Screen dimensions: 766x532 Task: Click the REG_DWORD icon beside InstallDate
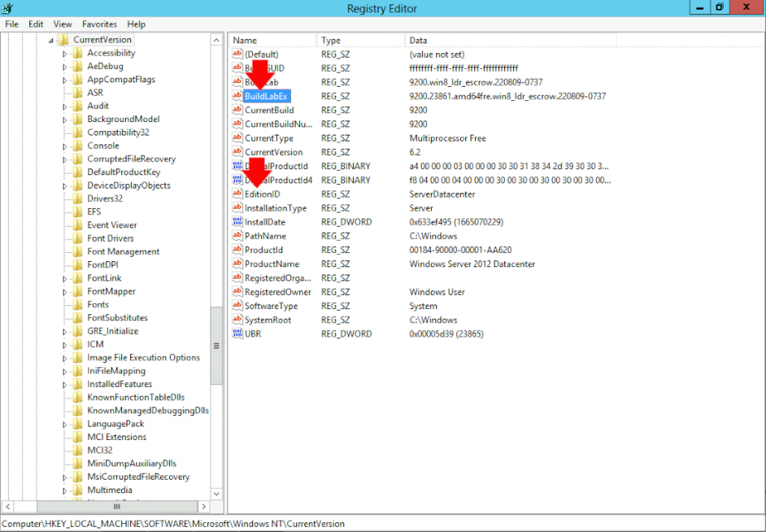[238, 221]
